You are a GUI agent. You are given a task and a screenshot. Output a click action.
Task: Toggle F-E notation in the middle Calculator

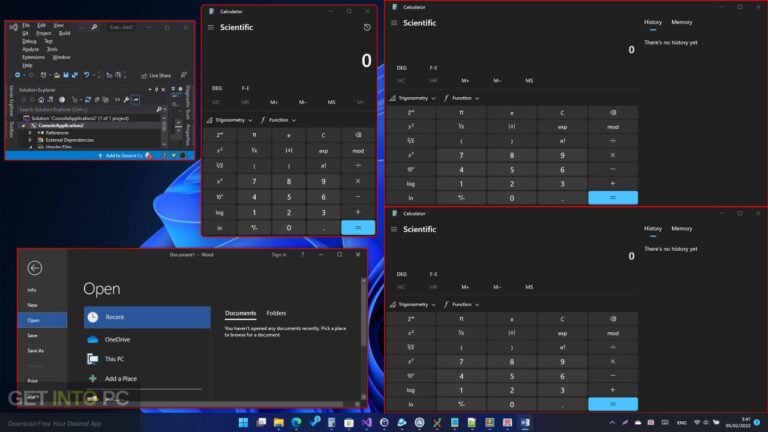tap(245, 88)
